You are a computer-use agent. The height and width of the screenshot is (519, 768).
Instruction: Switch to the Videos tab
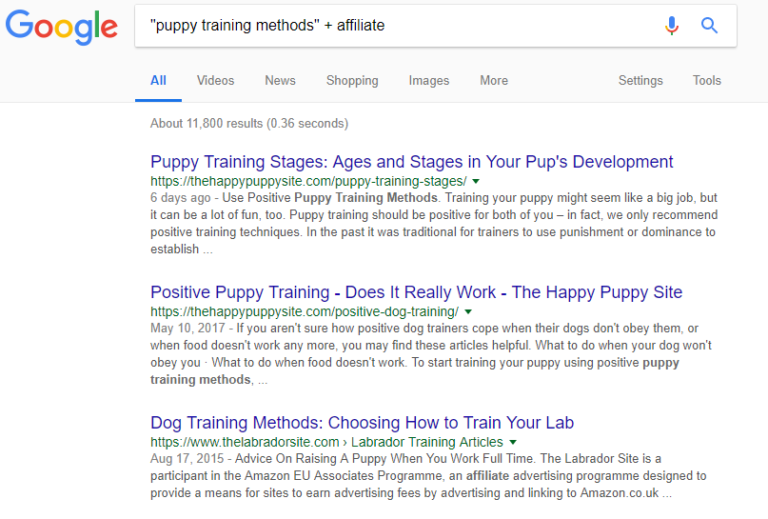click(x=216, y=80)
